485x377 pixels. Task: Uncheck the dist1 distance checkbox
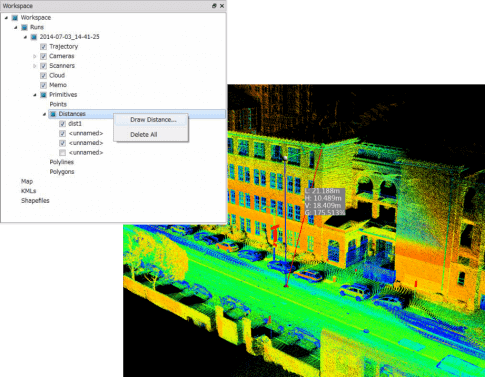tap(62, 124)
